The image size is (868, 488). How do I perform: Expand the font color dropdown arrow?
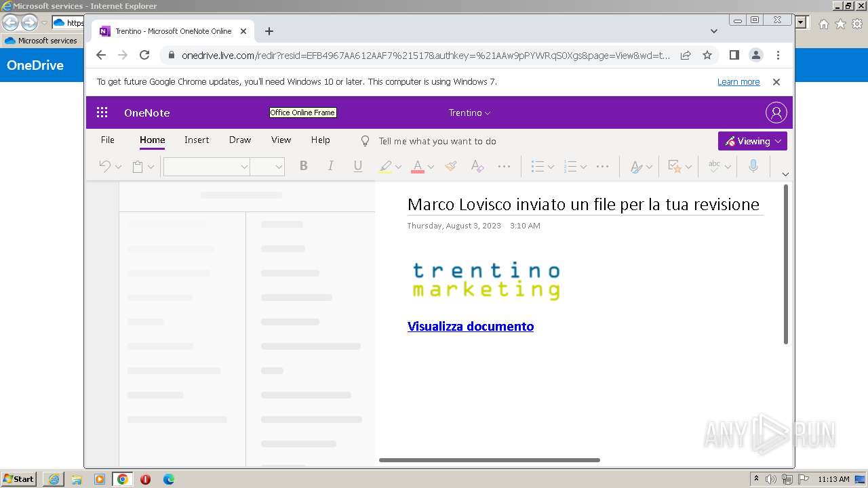431,167
